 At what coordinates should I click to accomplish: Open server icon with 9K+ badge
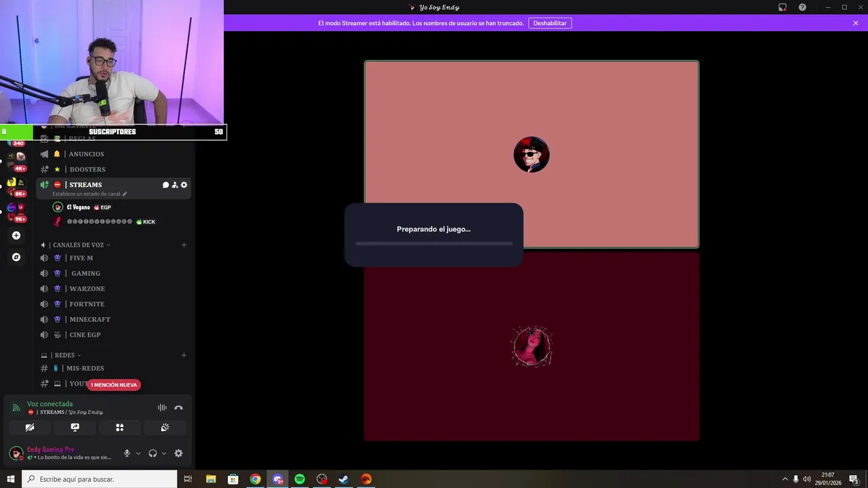[16, 211]
